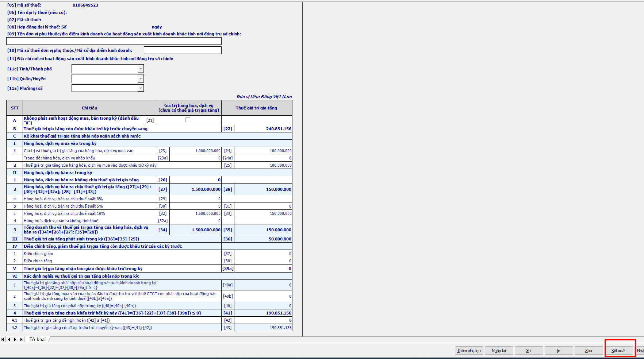Image resolution: width=644 pixels, height=359 pixels.
Task: Click total value of indicator [28]
Action: pyautogui.click(x=263, y=189)
